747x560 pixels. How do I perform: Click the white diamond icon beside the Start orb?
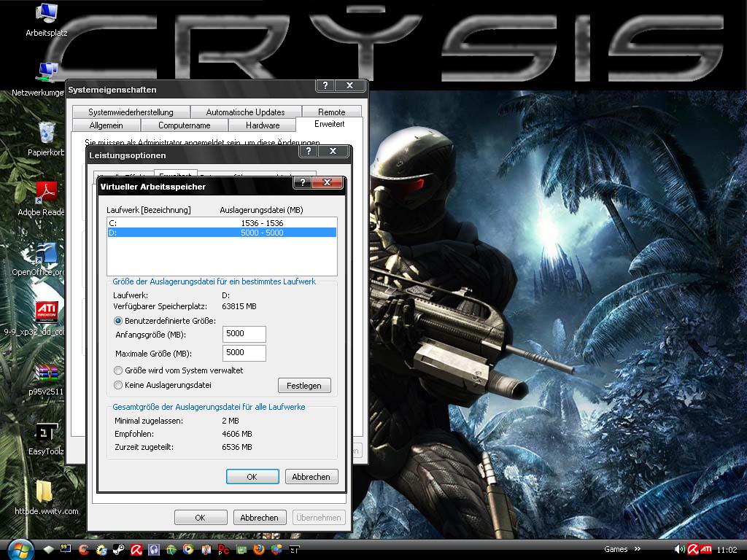[x=48, y=550]
